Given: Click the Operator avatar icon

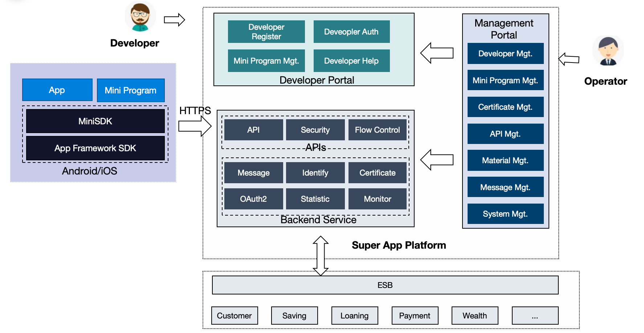Looking at the screenshot, I should tap(608, 51).
